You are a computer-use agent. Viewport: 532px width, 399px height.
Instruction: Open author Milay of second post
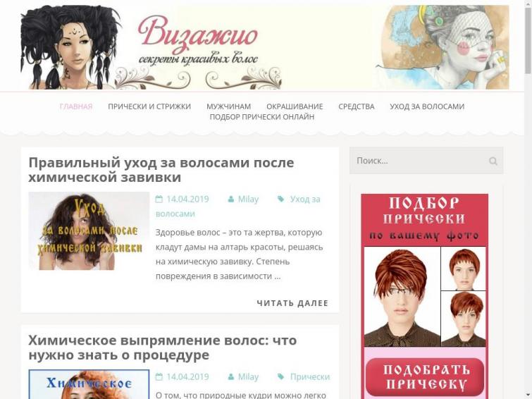point(248,376)
